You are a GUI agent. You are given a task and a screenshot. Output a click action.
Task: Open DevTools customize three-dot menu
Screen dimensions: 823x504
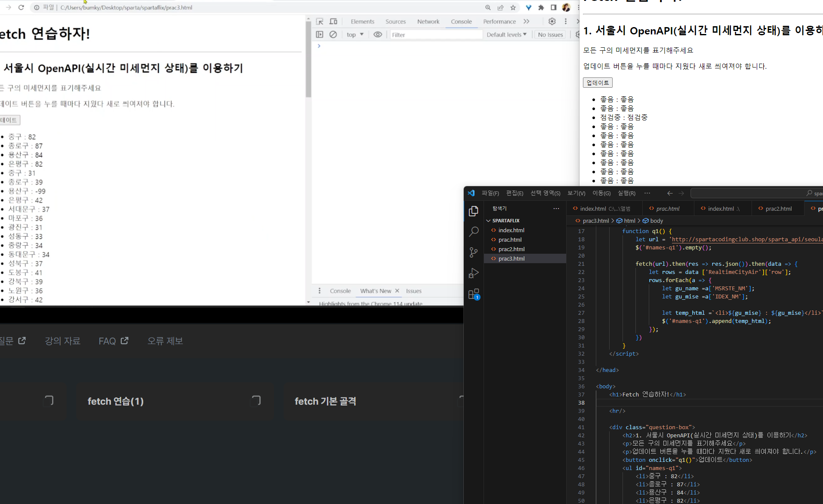566,22
